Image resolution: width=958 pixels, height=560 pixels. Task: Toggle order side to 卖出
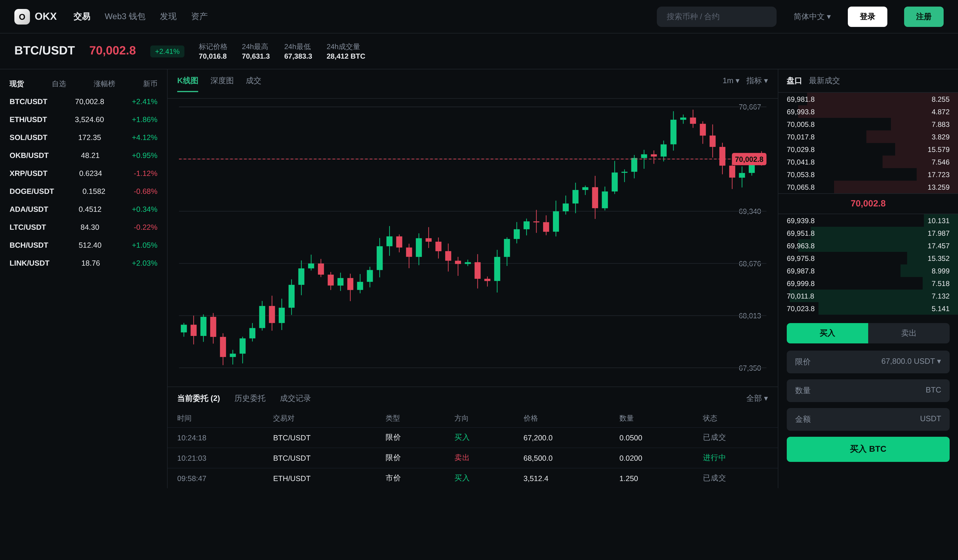pyautogui.click(x=909, y=333)
